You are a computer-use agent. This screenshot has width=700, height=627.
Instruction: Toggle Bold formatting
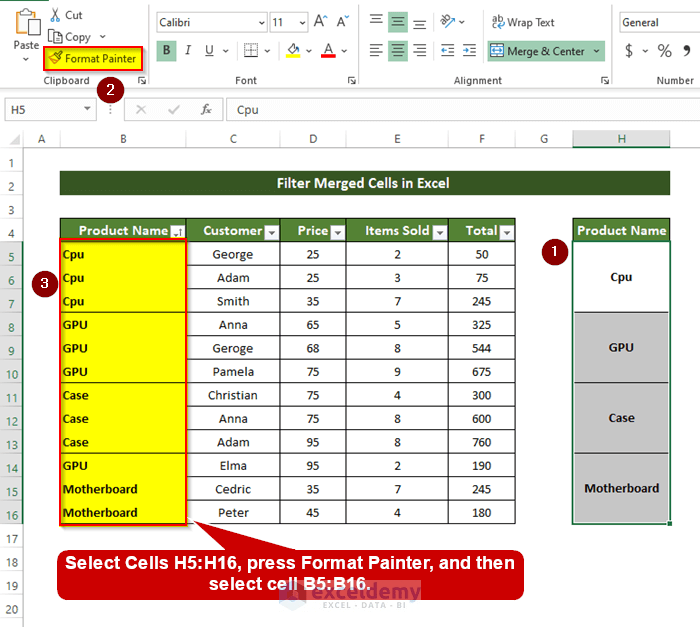point(167,50)
